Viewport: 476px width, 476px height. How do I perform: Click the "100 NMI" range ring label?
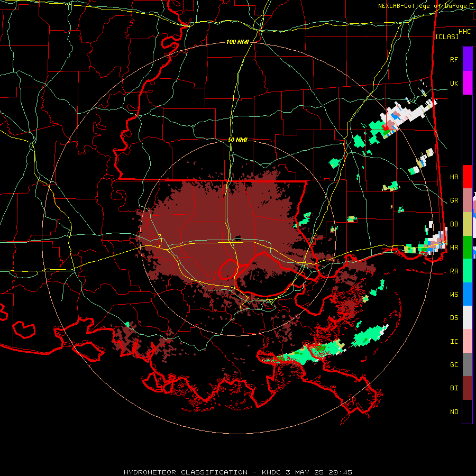[x=237, y=42]
